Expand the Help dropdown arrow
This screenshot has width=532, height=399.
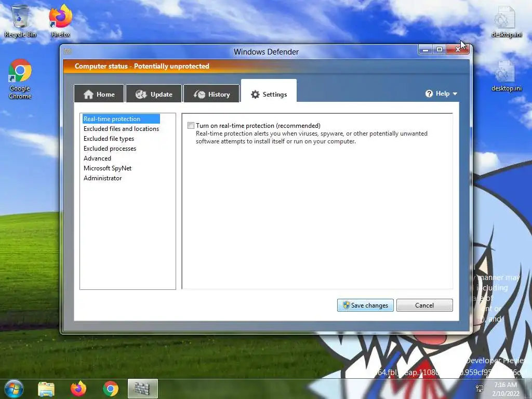point(455,94)
